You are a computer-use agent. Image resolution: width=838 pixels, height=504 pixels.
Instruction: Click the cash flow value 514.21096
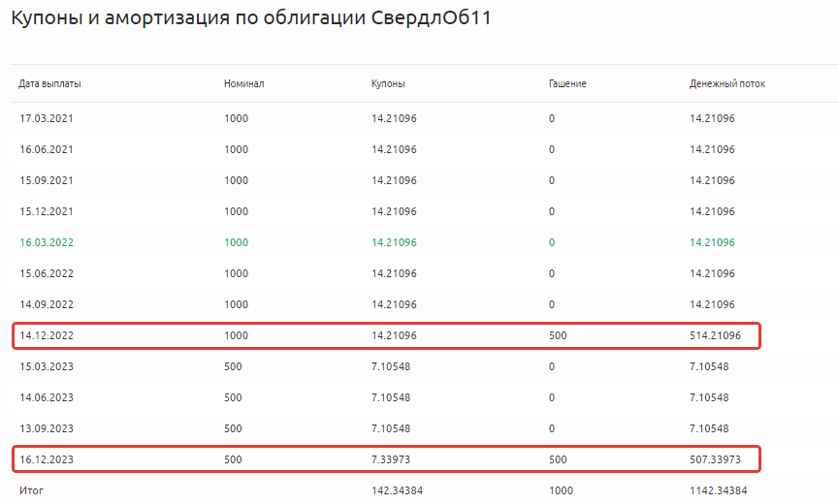pos(715,335)
